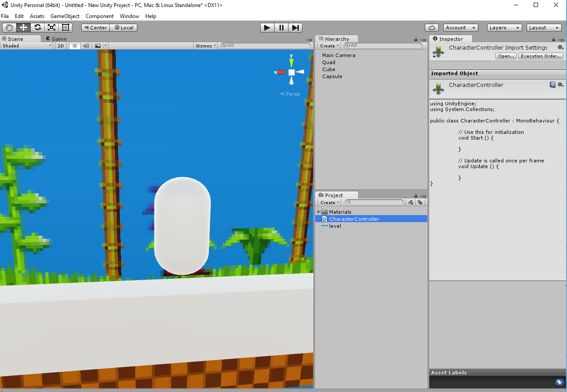This screenshot has height=392, width=567.
Task: Open the Account dropdown
Action: coord(460,28)
